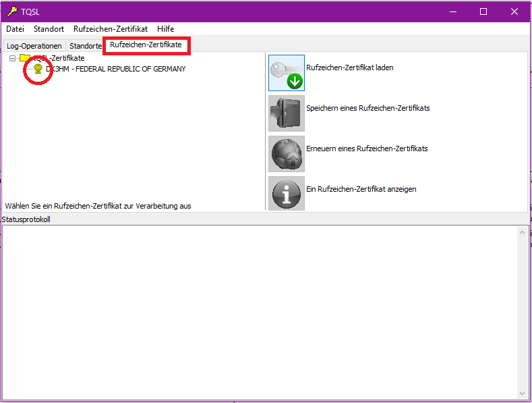Click the yellow TQSL-Zertifikate folder icon
532x403 pixels.
coord(25,58)
